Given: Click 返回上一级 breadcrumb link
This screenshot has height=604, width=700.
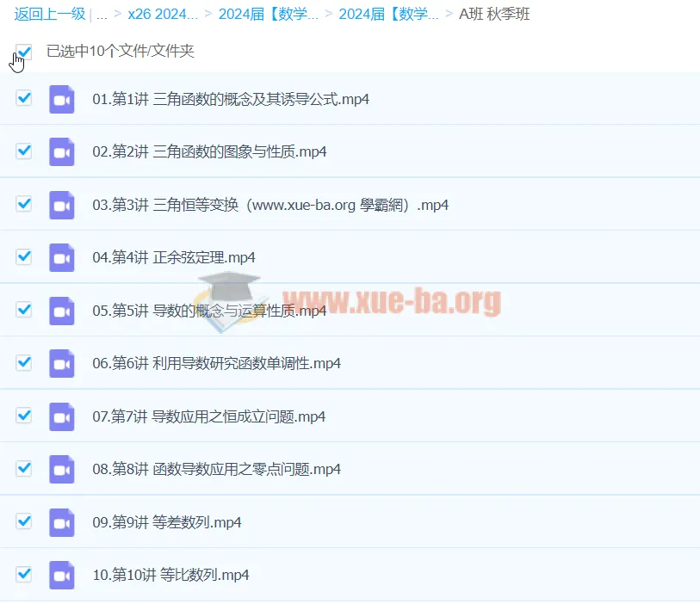Looking at the screenshot, I should click(50, 14).
